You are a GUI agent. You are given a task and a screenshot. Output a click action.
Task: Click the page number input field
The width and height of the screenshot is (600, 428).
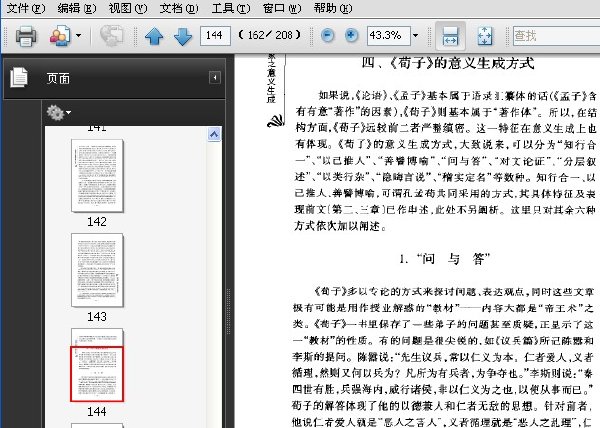click(215, 36)
